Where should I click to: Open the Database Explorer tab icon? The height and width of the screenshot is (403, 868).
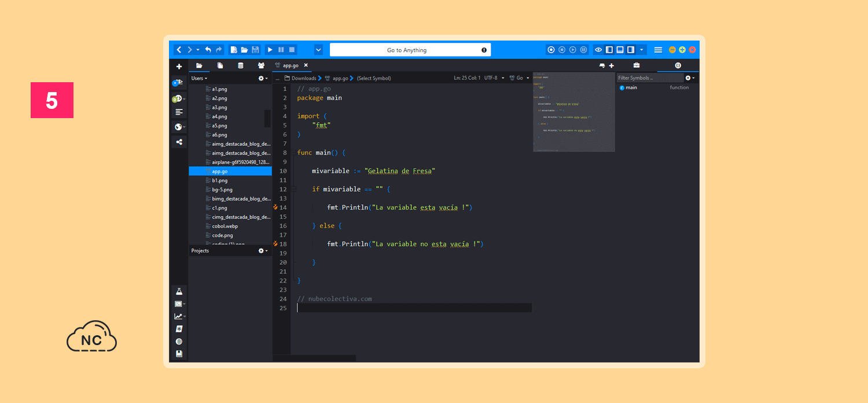coord(241,65)
